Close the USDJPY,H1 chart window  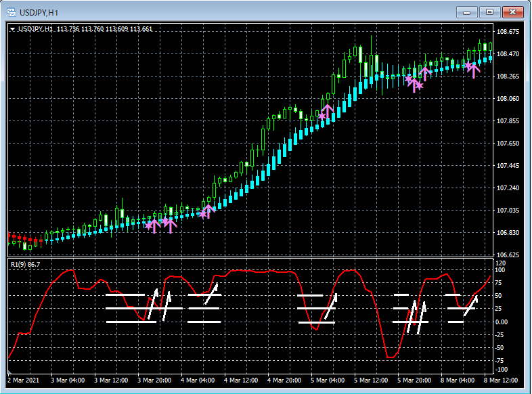click(x=512, y=12)
